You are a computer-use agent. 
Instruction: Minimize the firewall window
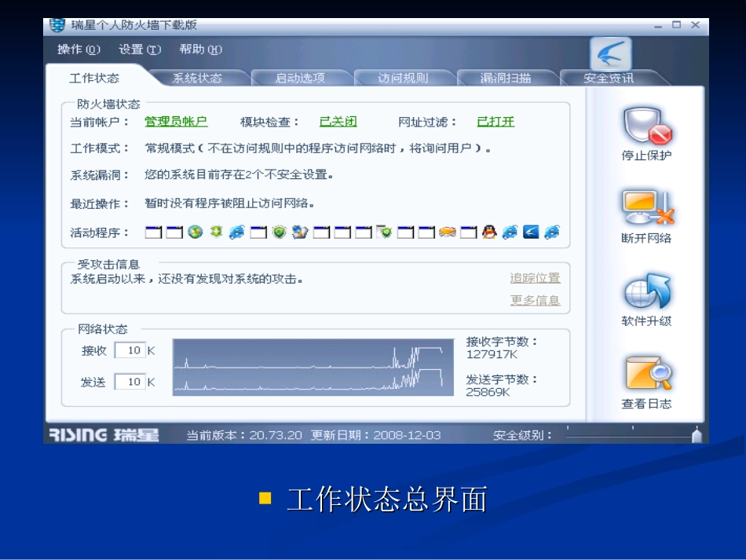[658, 26]
